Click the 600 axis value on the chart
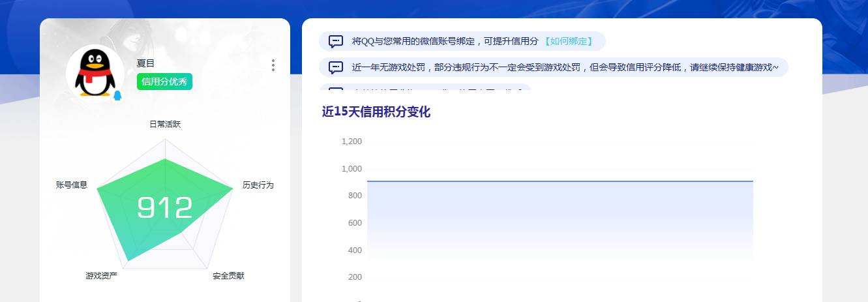This screenshot has height=302, width=868. 355,223
